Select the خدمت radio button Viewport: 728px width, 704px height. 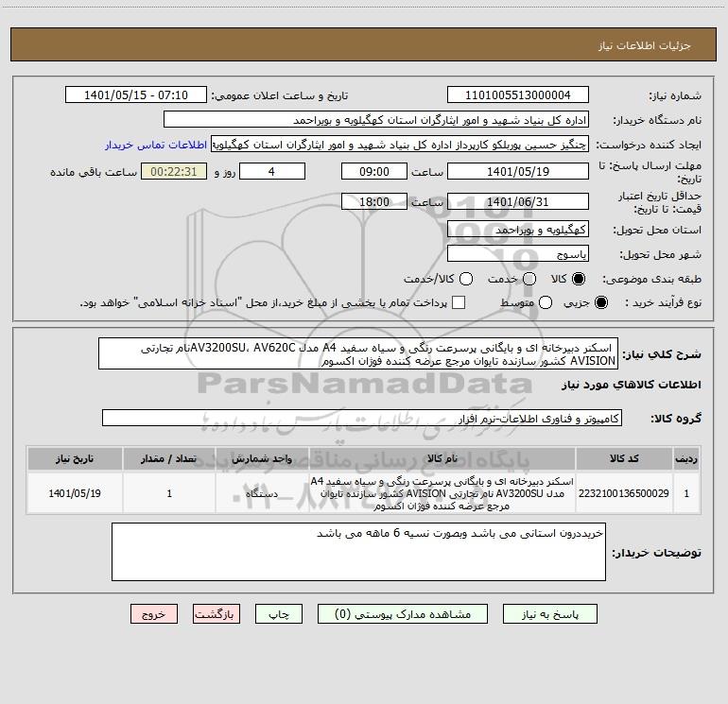point(529,279)
